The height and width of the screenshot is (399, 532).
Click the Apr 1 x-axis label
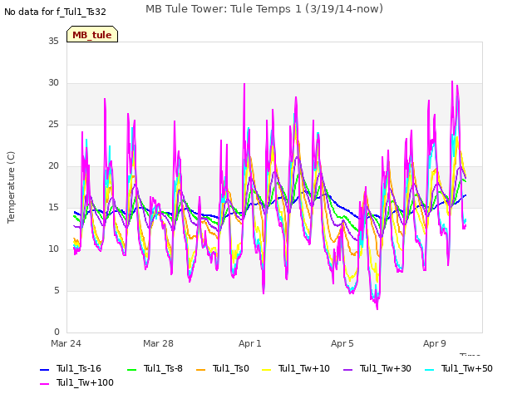250,343
